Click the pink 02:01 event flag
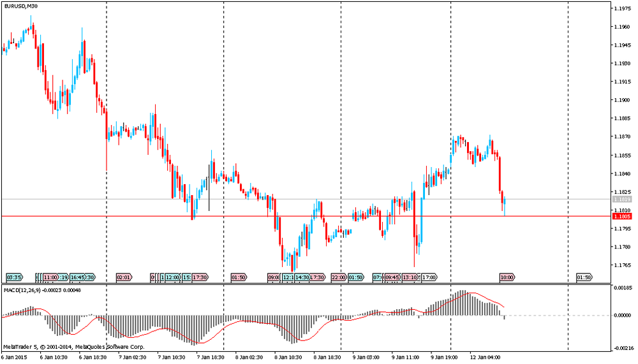 tap(124, 278)
